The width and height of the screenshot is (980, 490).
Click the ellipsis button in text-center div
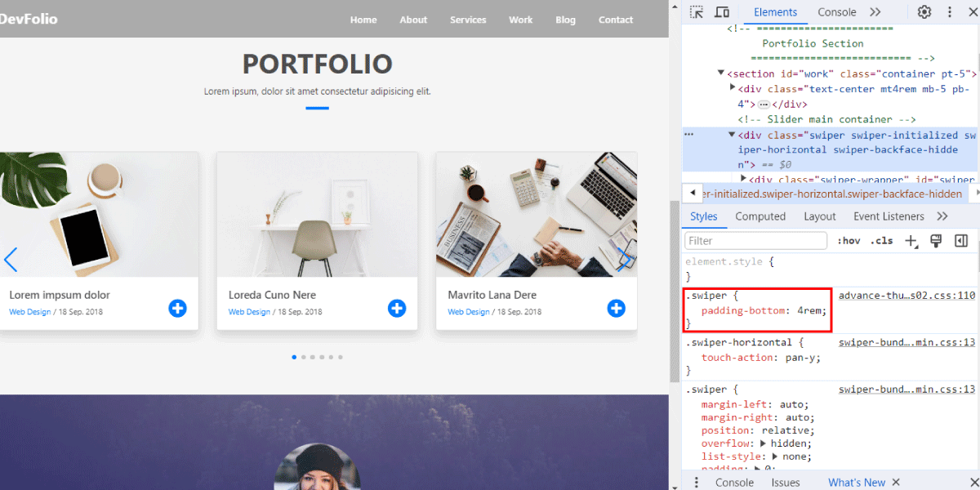click(x=764, y=105)
